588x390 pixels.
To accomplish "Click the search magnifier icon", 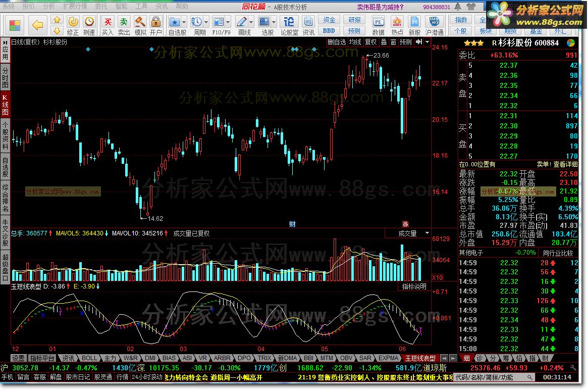I will tap(529, 377).
